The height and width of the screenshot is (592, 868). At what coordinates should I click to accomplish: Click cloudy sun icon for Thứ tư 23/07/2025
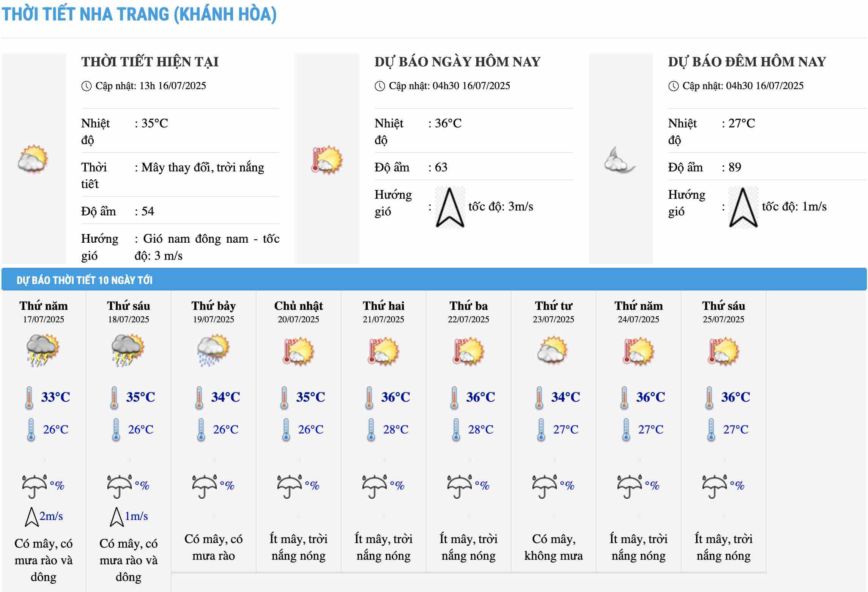(553, 350)
